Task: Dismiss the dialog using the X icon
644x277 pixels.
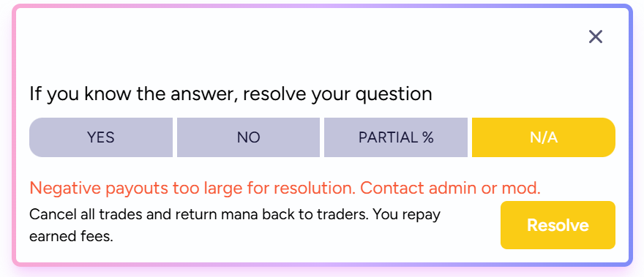Action: 595,37
